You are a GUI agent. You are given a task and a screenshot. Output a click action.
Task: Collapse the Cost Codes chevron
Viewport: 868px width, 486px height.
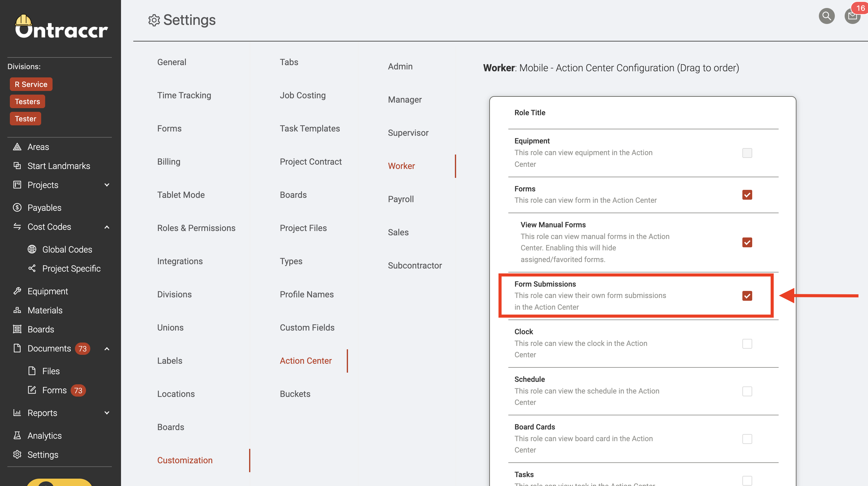coord(107,227)
